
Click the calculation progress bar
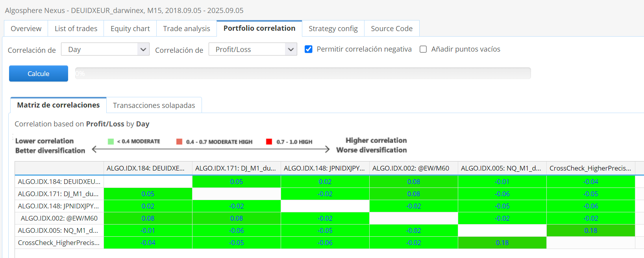(x=303, y=73)
